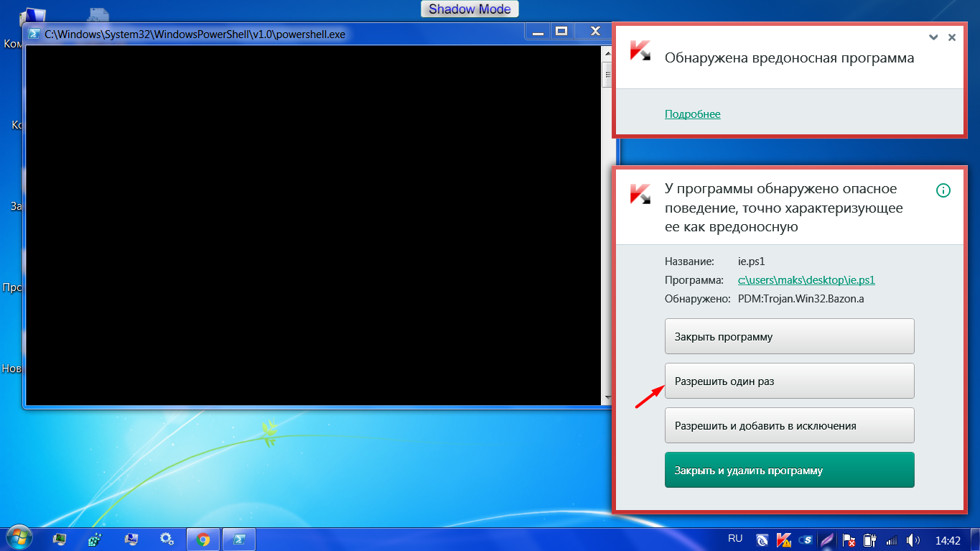This screenshot has height=551, width=980.
Task: Maximize the PowerShell window
Action: point(562,31)
